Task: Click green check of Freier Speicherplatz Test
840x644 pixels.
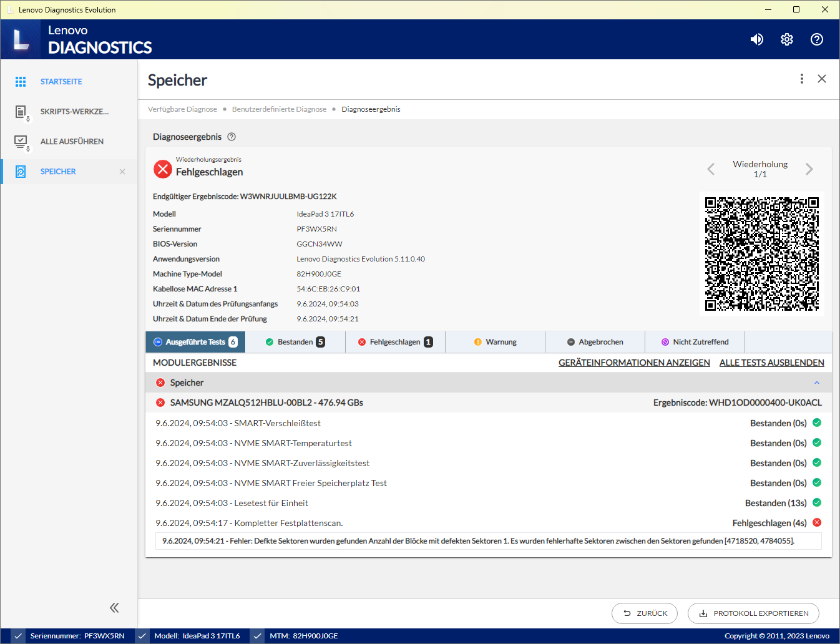Action: pyautogui.click(x=817, y=482)
